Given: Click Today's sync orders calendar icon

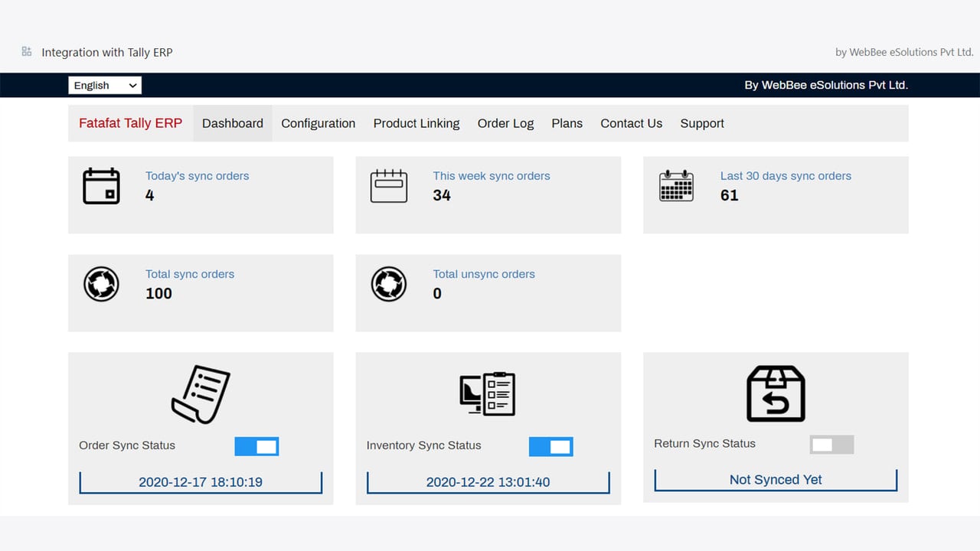Looking at the screenshot, I should coord(101,186).
